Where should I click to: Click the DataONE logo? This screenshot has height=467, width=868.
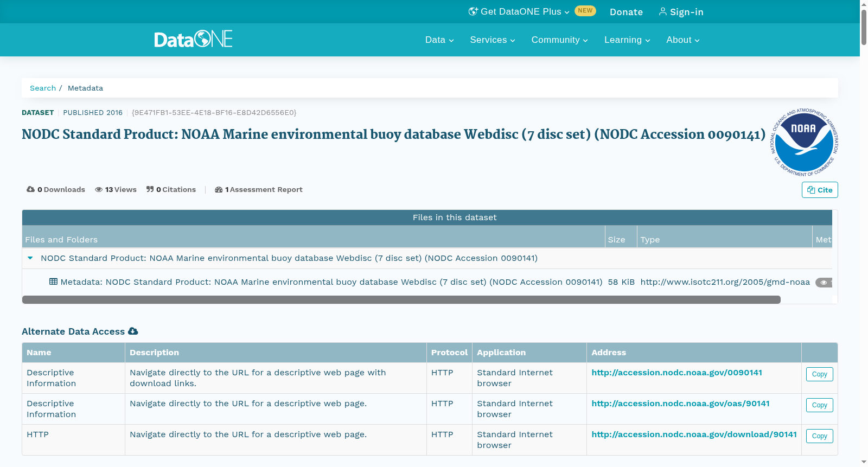[193, 39]
